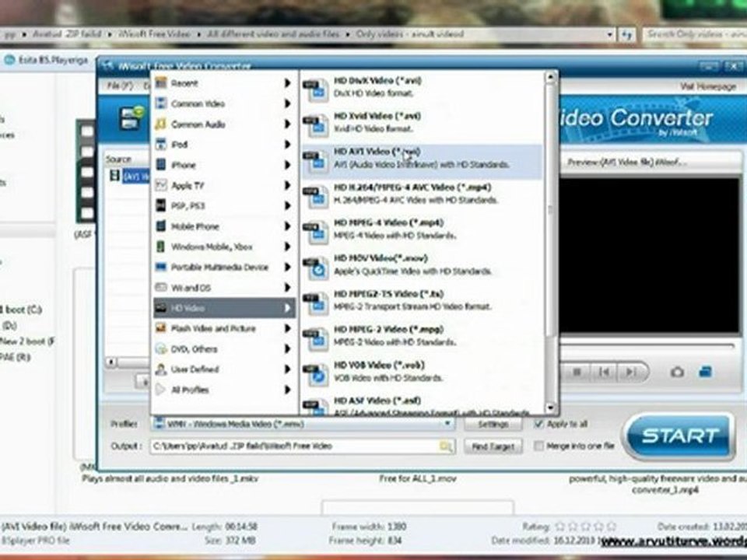Open the All Profiles menu entry
The image size is (747, 560).
coord(224,390)
